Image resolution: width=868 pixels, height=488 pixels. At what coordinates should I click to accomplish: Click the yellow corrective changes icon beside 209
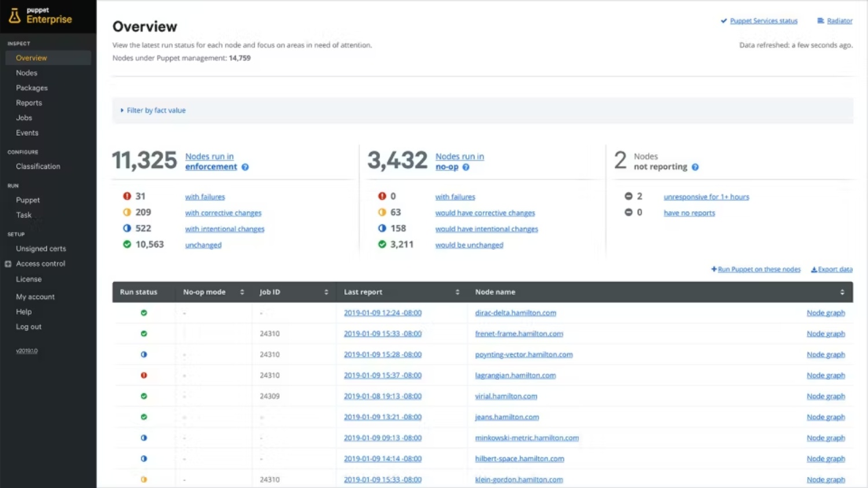127,212
